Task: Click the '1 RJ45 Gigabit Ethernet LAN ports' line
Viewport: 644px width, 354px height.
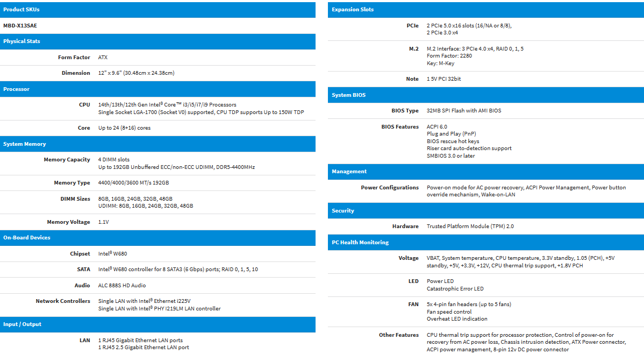Action: (x=140, y=341)
